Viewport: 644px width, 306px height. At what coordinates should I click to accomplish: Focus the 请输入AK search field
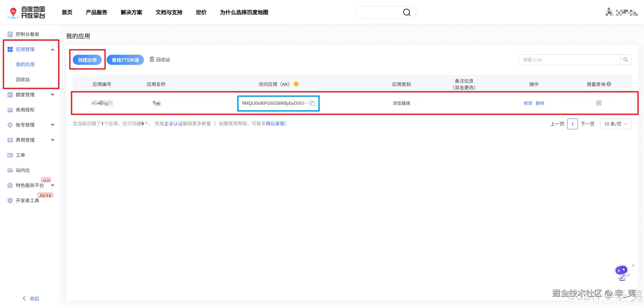[570, 60]
